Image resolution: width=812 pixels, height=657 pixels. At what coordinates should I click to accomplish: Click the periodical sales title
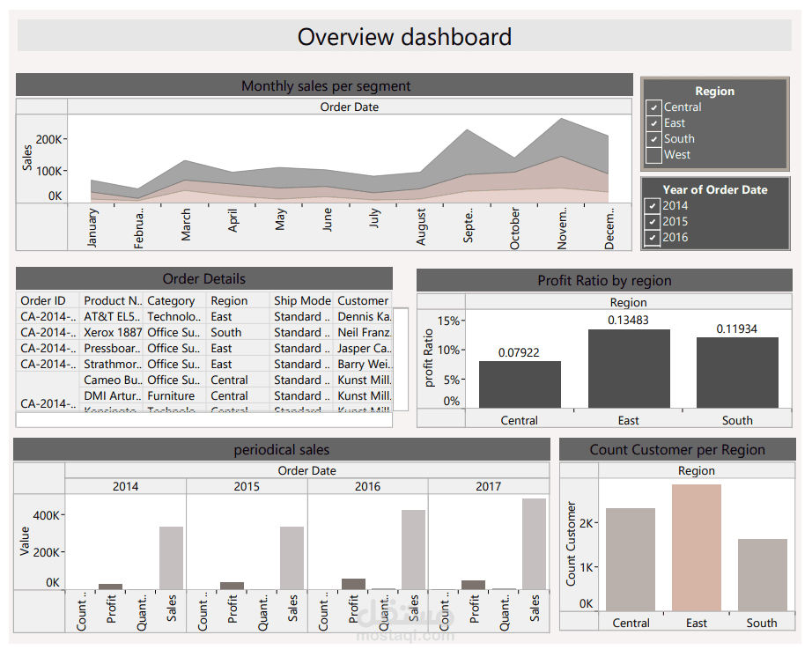coord(282,450)
